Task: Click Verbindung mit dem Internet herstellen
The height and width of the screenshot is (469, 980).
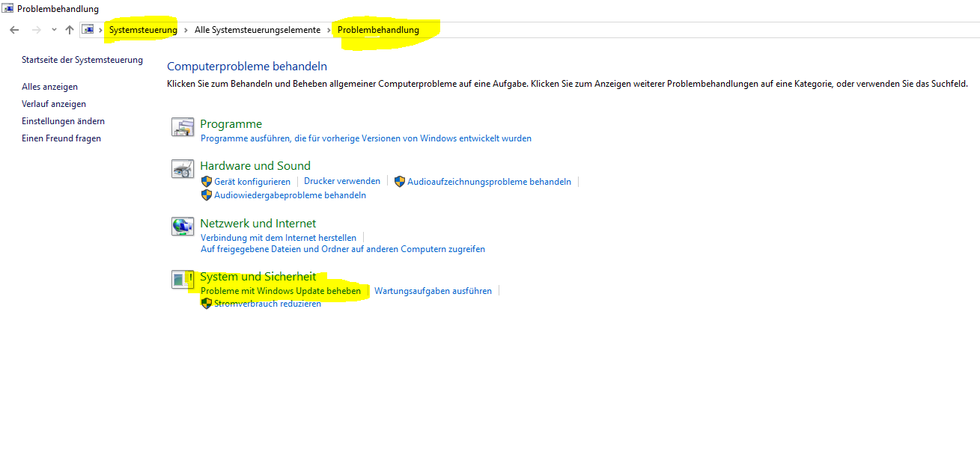Action: coord(279,238)
